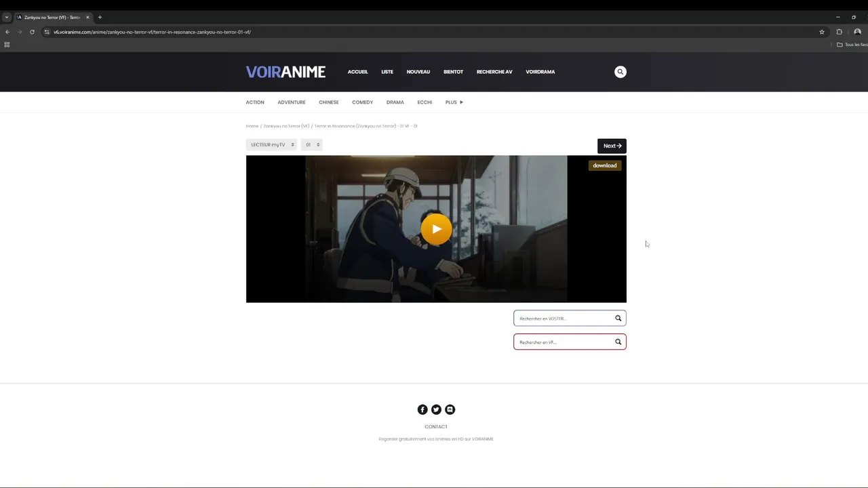
Task: Click Home in the breadcrumb
Action: coord(252,126)
